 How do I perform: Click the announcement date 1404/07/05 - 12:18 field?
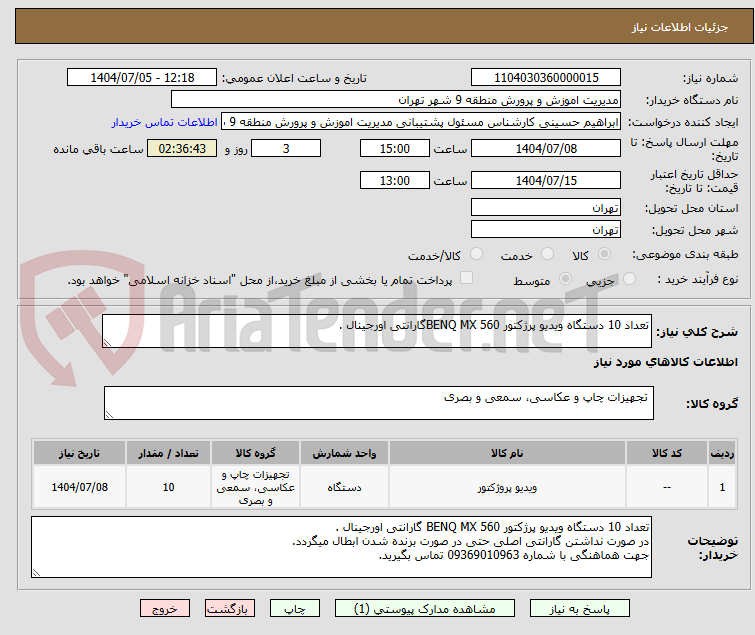pyautogui.click(x=142, y=78)
